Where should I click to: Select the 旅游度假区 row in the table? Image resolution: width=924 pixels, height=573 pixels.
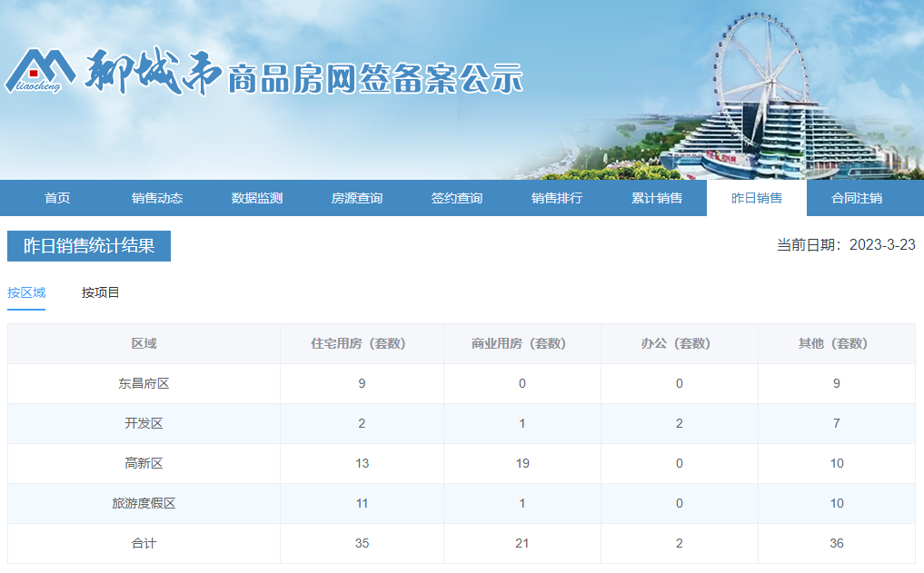144,503
